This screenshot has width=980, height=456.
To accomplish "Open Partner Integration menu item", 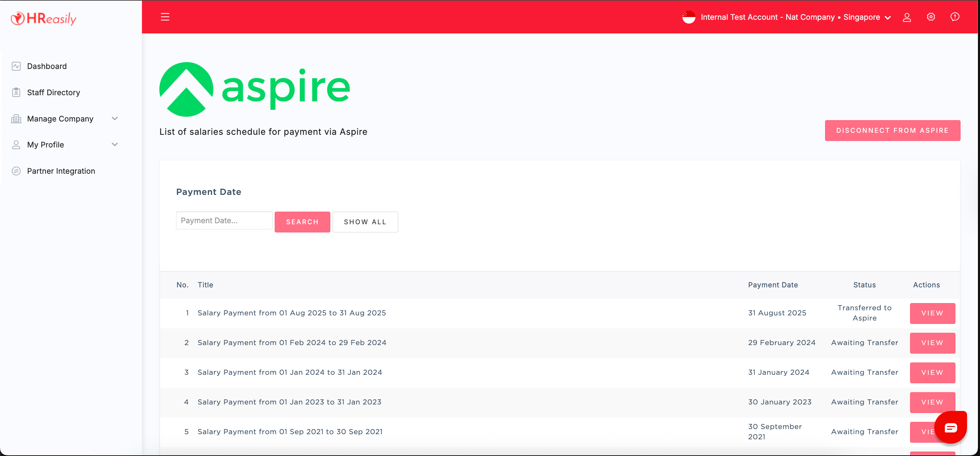I will coord(61,171).
